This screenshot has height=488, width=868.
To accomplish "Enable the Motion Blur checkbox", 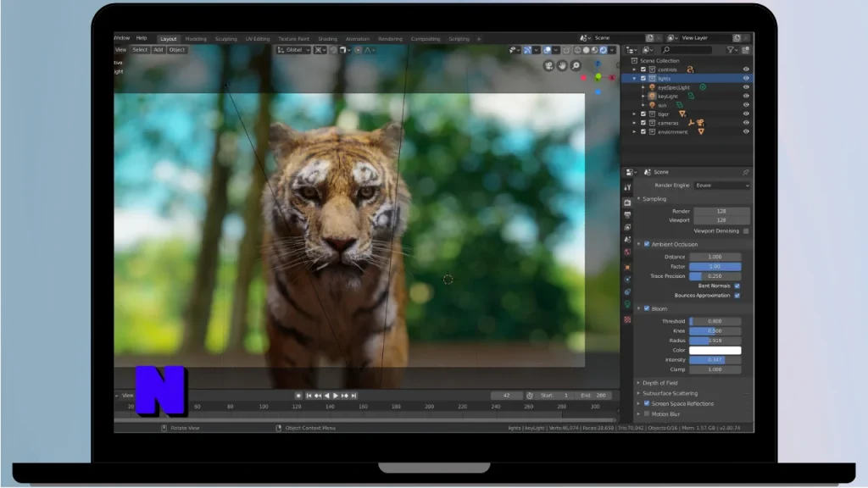I will [x=647, y=413].
